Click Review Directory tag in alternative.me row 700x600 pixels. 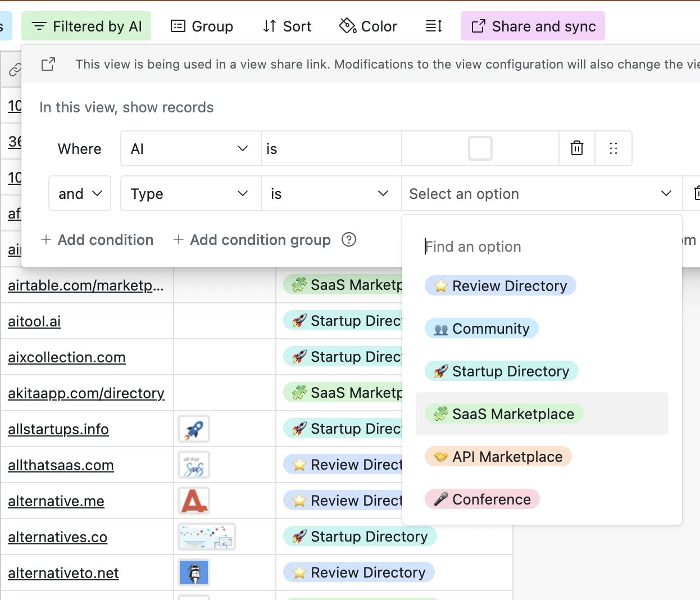[x=343, y=501]
